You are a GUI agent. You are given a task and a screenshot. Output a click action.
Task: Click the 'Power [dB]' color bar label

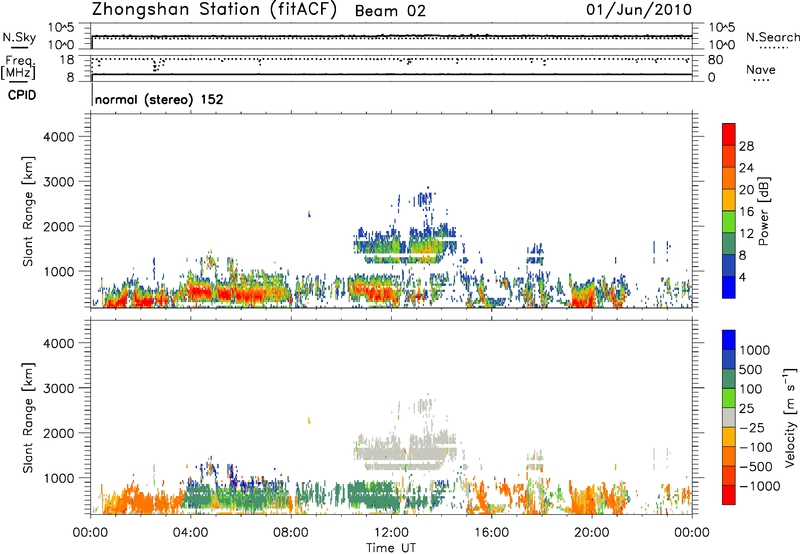point(764,211)
